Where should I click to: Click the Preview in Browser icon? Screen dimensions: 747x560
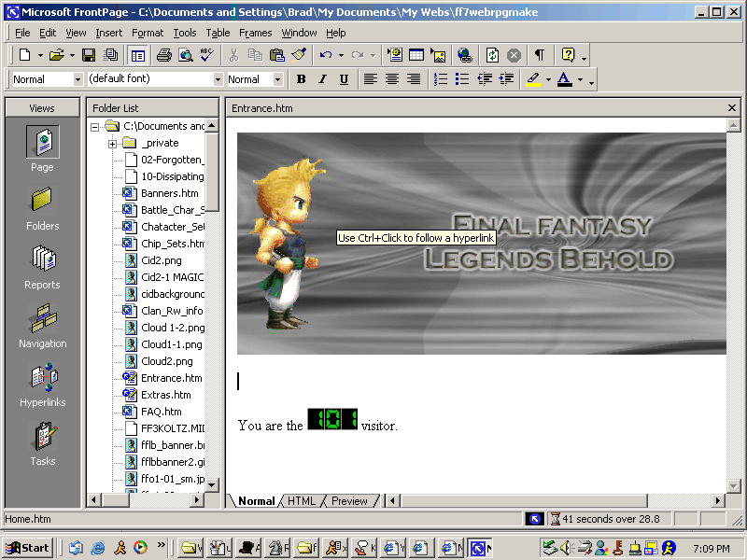click(185, 55)
